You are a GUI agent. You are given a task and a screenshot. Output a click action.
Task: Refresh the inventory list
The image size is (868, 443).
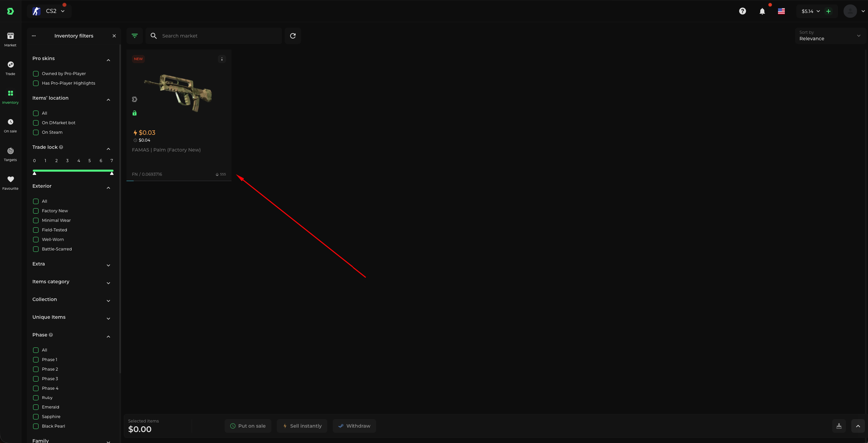coord(293,36)
